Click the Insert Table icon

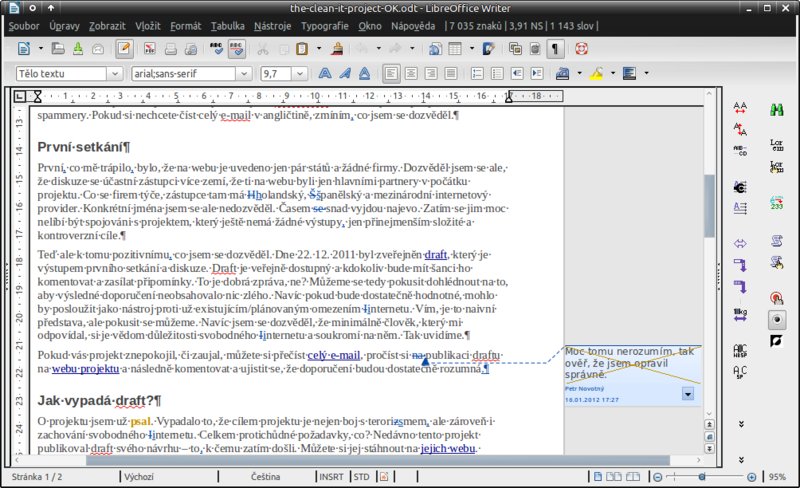[x=455, y=49]
